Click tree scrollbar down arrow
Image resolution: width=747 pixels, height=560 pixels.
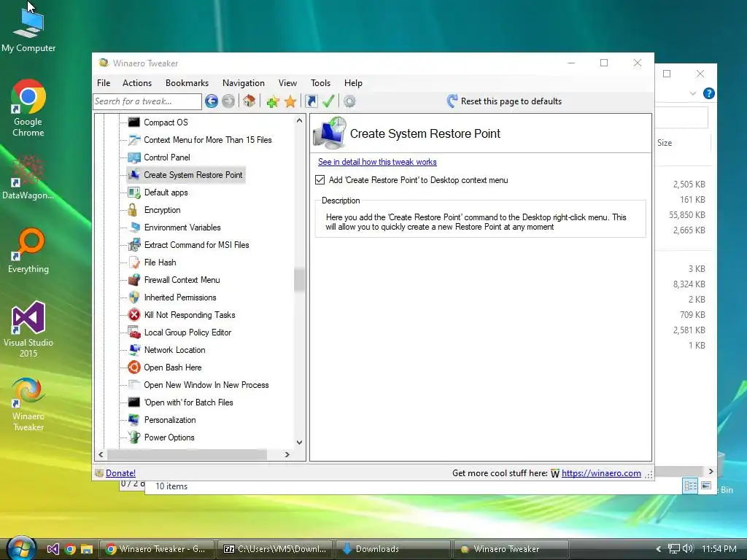pyautogui.click(x=299, y=443)
